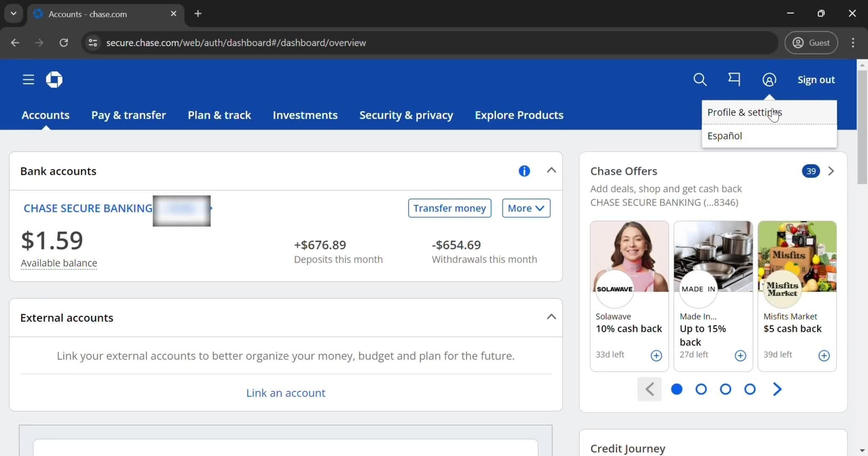Open the Explore Products menu
Viewport: 868px width, 456px height.
coord(519,115)
